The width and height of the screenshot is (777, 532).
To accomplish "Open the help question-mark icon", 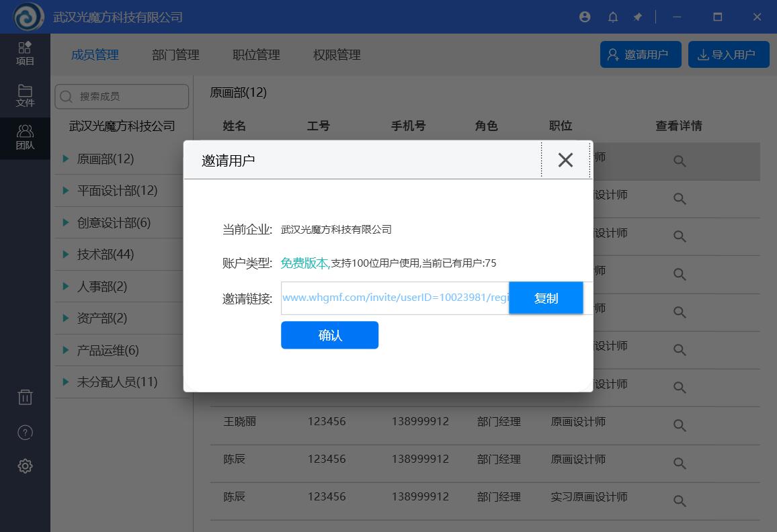I will [25, 433].
